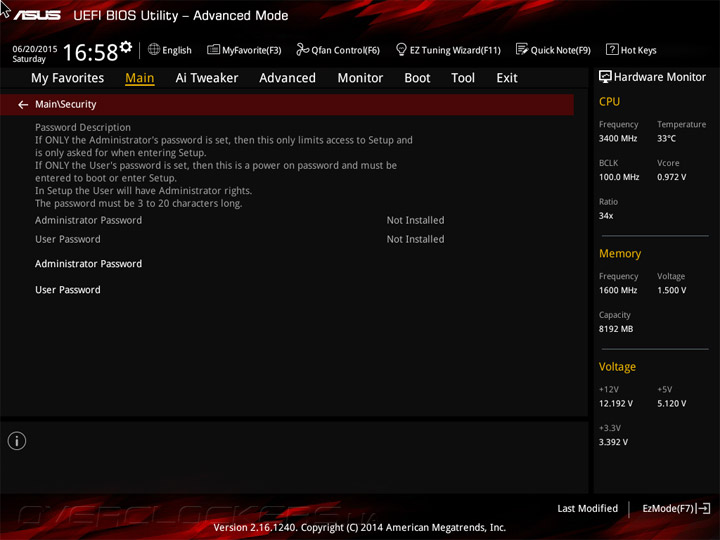Click the Memory section heading
This screenshot has width=720, height=540.
pos(620,253)
